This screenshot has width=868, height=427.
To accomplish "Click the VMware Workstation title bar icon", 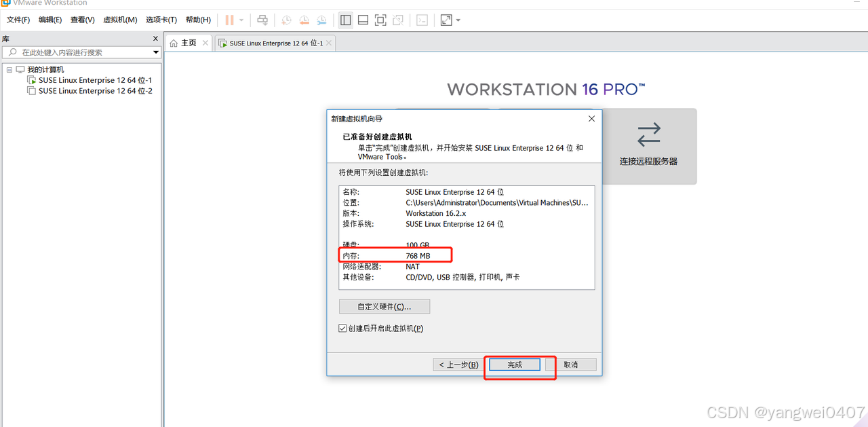I will (x=5, y=3).
